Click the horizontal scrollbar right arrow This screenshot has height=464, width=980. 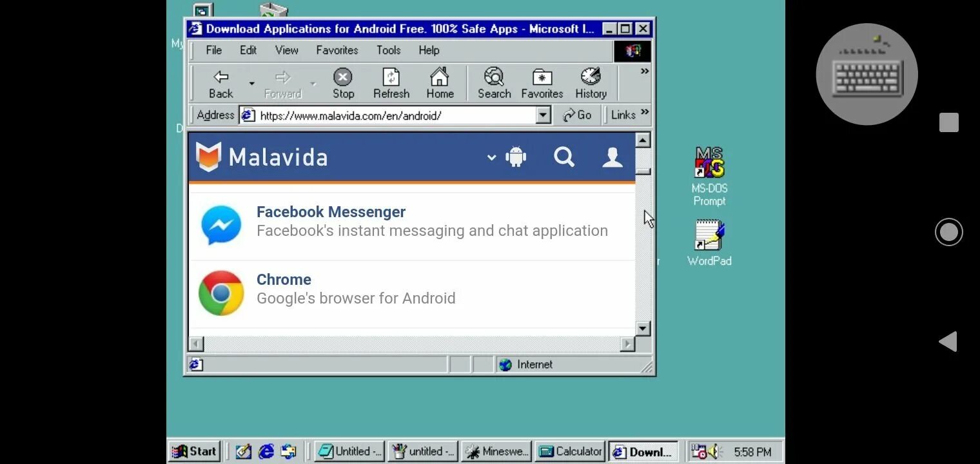pos(627,344)
